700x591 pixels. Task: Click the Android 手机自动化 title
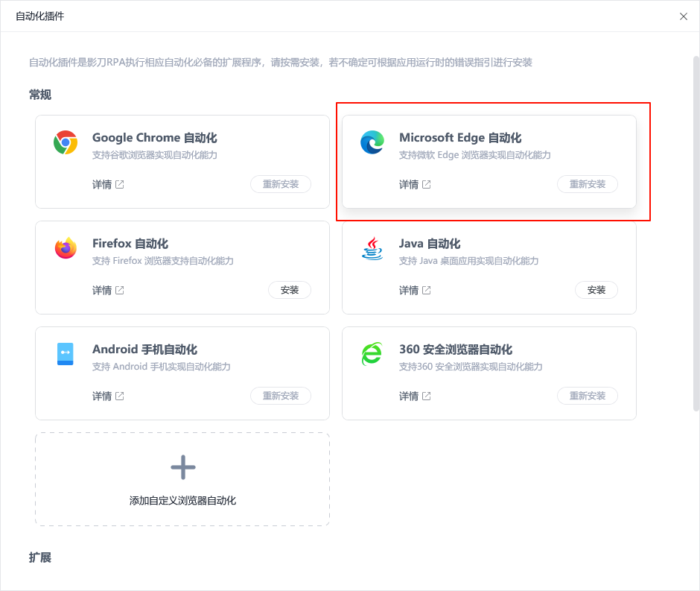pos(144,350)
